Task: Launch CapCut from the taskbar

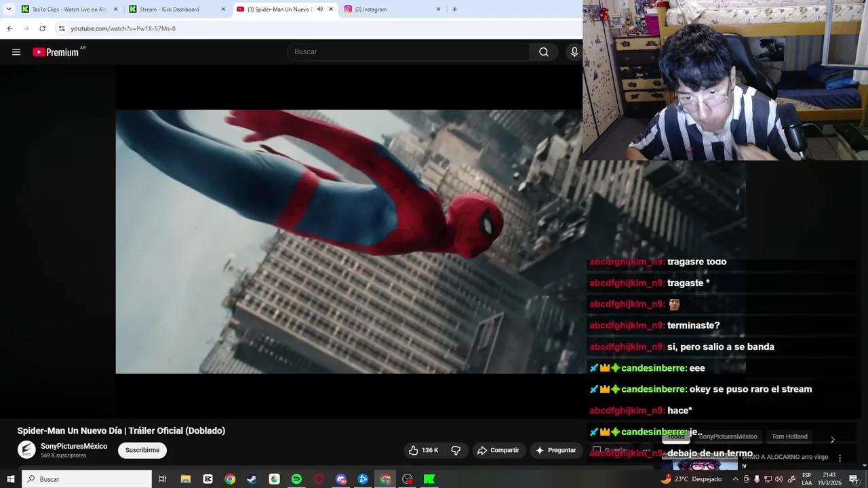Action: tap(208, 479)
